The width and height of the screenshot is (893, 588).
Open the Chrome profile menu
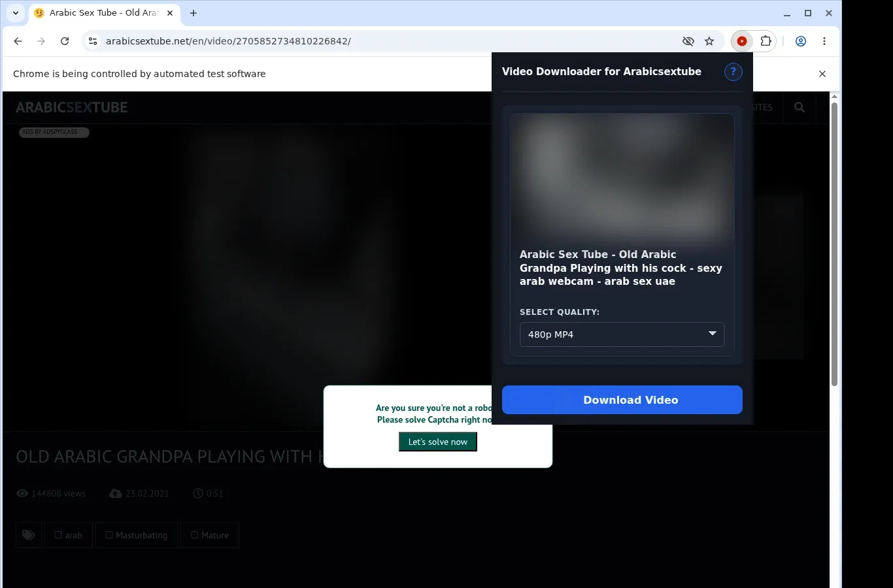[x=801, y=41]
